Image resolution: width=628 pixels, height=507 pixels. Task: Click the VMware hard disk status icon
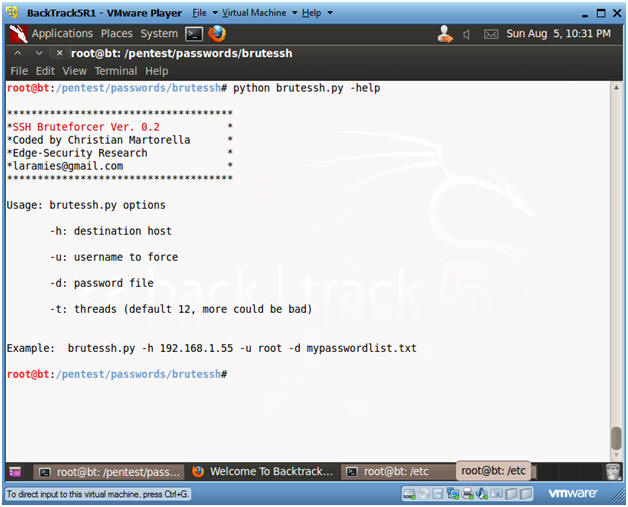[409, 494]
